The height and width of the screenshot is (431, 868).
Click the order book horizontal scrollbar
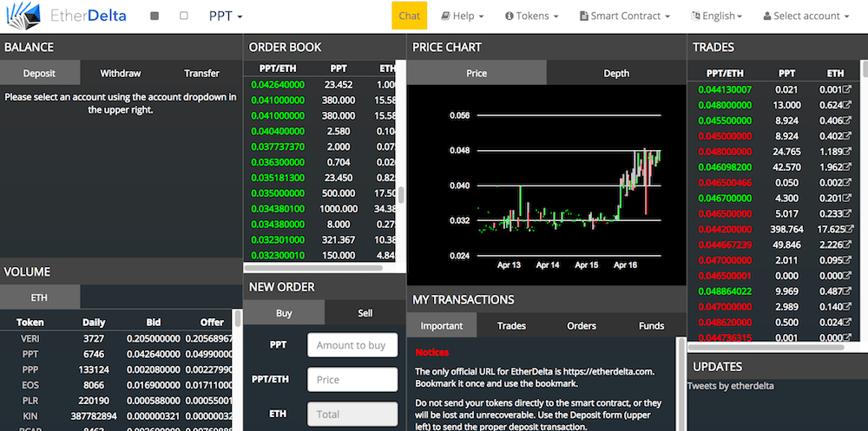tap(313, 268)
